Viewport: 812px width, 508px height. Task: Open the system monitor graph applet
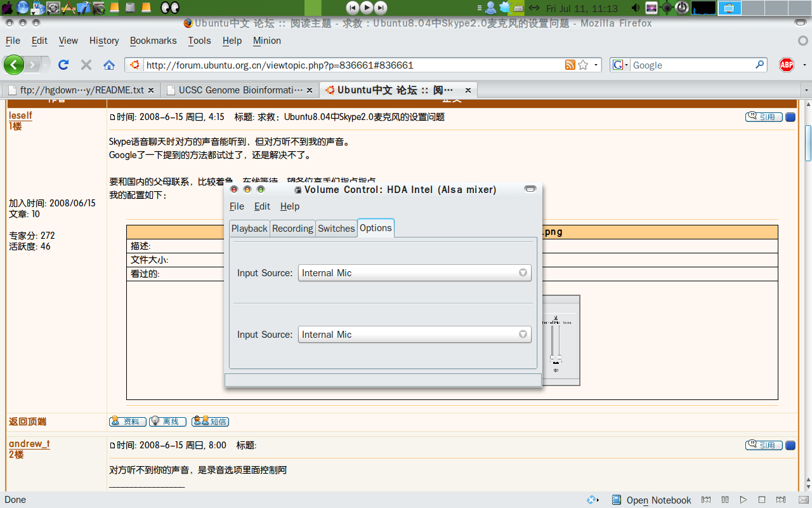(704, 8)
